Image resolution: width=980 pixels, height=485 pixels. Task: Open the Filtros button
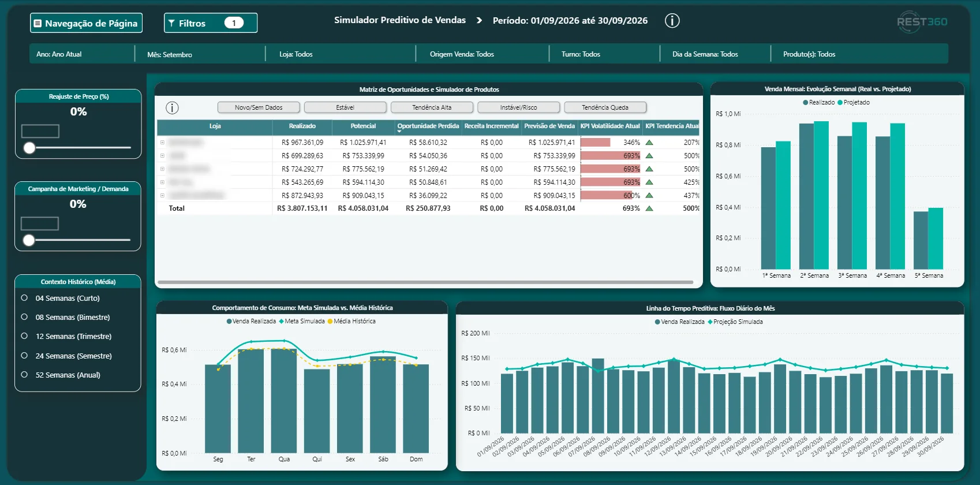211,23
